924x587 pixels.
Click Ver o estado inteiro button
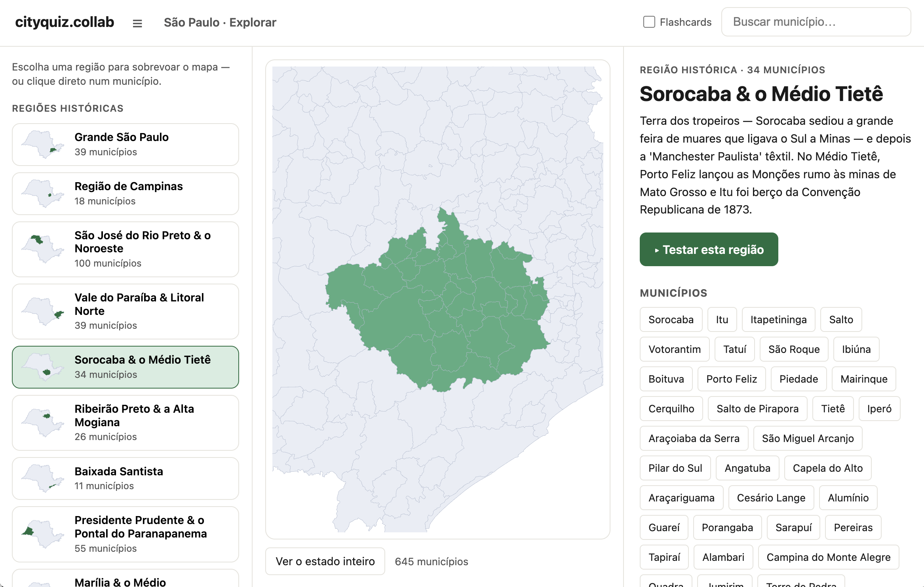(x=325, y=561)
